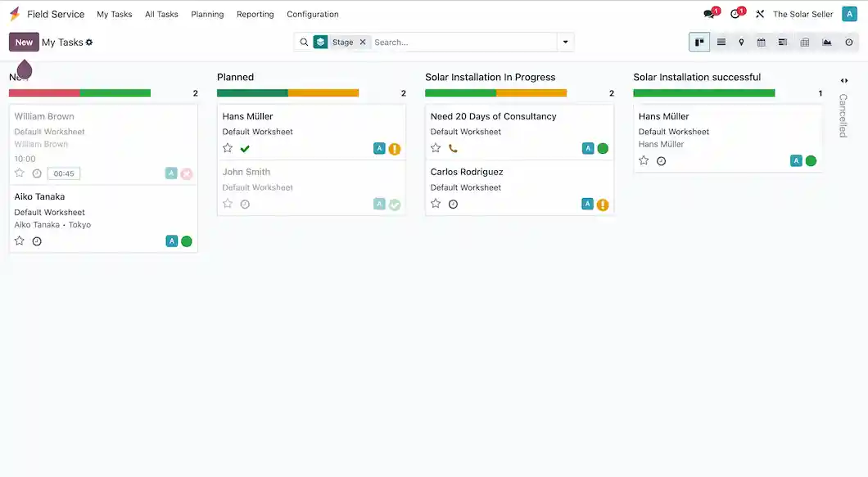Switch to the calendar view

762,42
